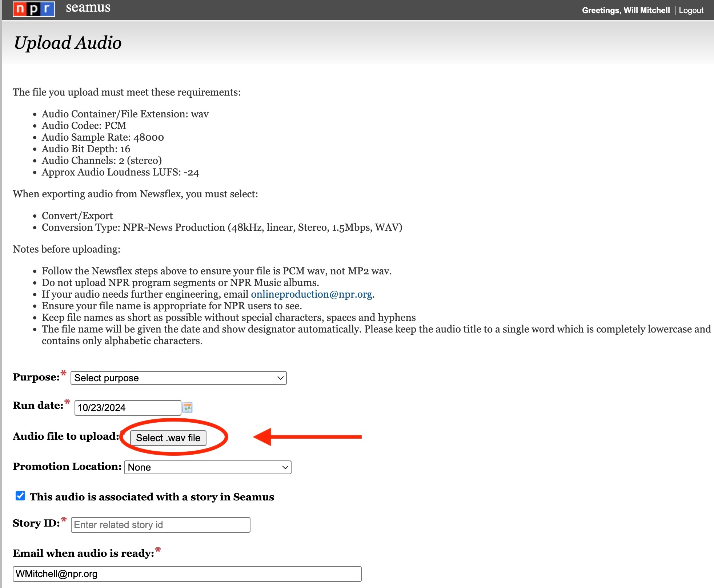Image resolution: width=714 pixels, height=588 pixels.
Task: Click 'Audio Container/File Extension: wav' text
Action: [125, 114]
